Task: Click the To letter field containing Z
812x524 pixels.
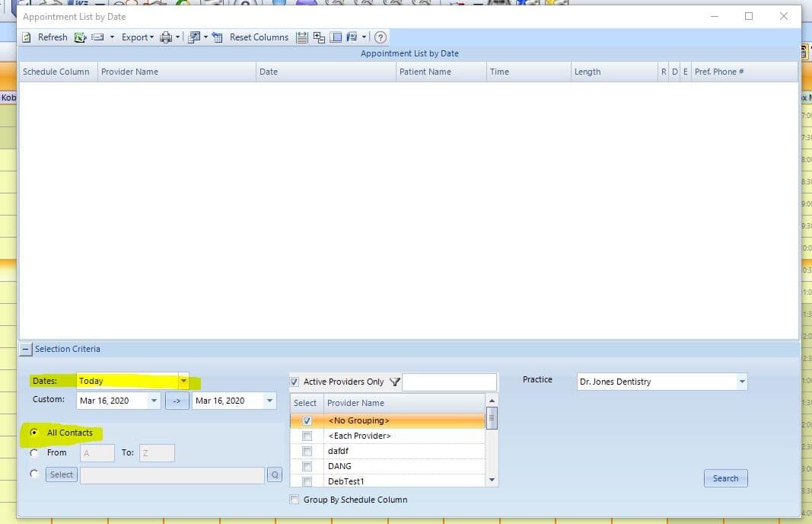Action: click(157, 453)
